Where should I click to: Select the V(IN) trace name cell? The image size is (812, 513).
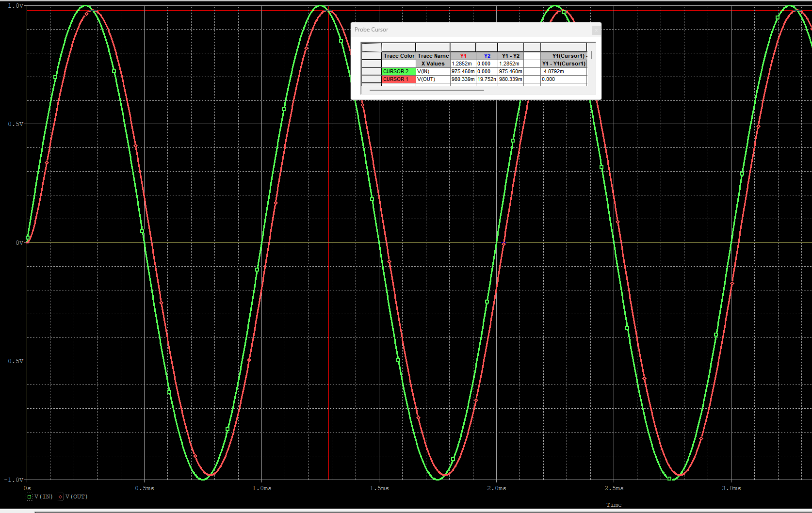[x=433, y=71]
